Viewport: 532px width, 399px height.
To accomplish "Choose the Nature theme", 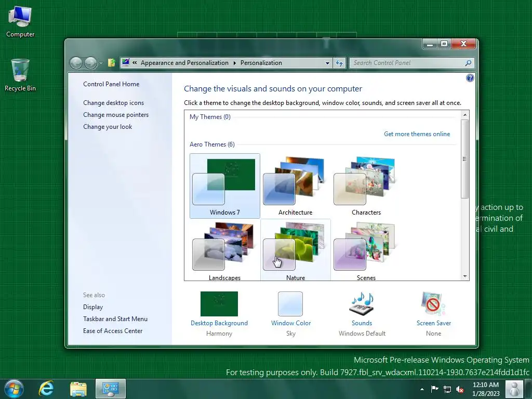I will (295, 250).
